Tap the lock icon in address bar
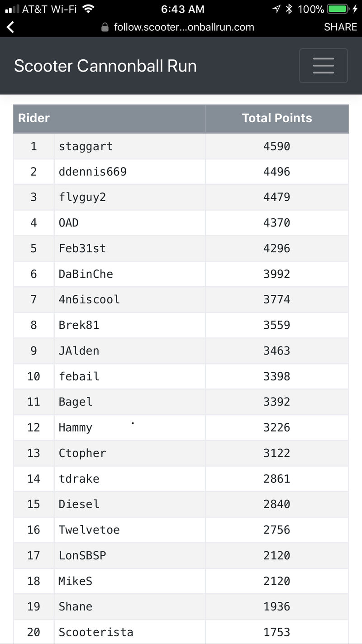The image size is (362, 644). click(105, 28)
